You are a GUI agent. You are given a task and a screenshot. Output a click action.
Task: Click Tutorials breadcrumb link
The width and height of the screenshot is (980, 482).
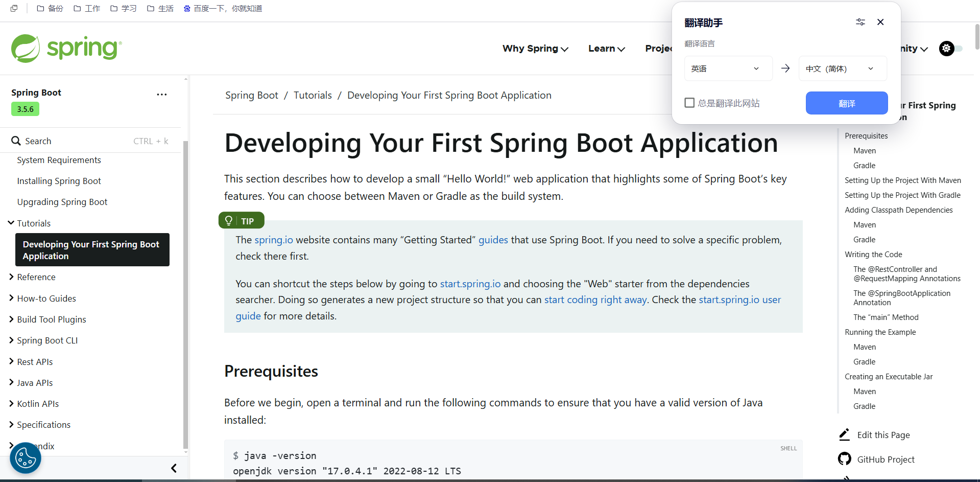click(x=313, y=95)
